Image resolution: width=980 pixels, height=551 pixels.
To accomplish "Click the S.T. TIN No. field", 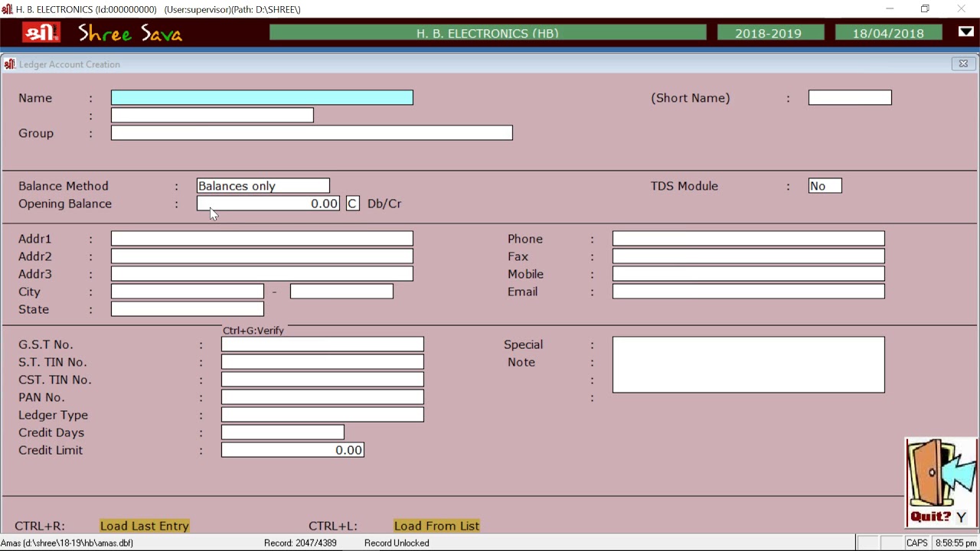I will pos(322,362).
